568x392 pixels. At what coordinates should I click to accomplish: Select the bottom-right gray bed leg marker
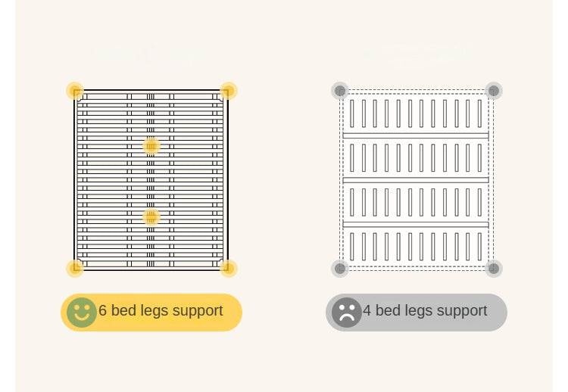[x=493, y=268]
